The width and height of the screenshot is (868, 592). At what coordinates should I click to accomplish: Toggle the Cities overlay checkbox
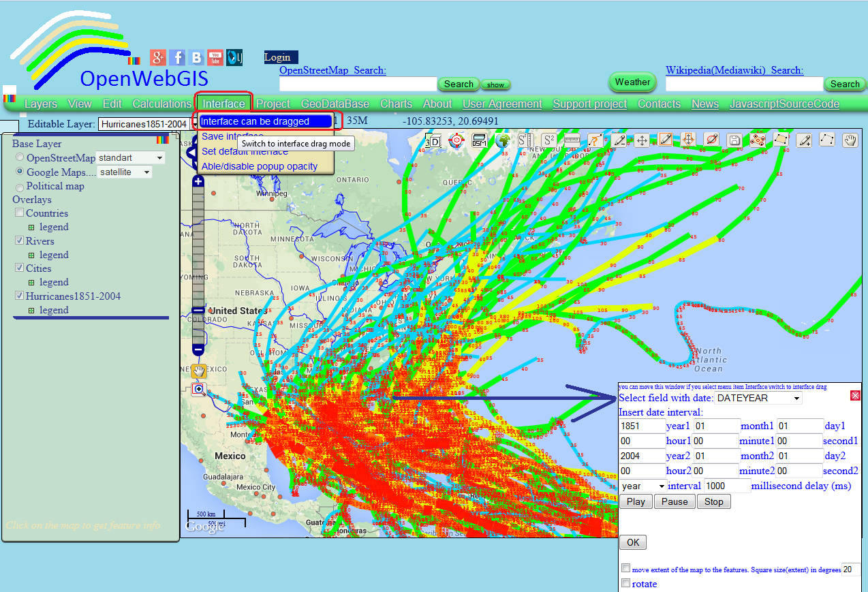20,268
